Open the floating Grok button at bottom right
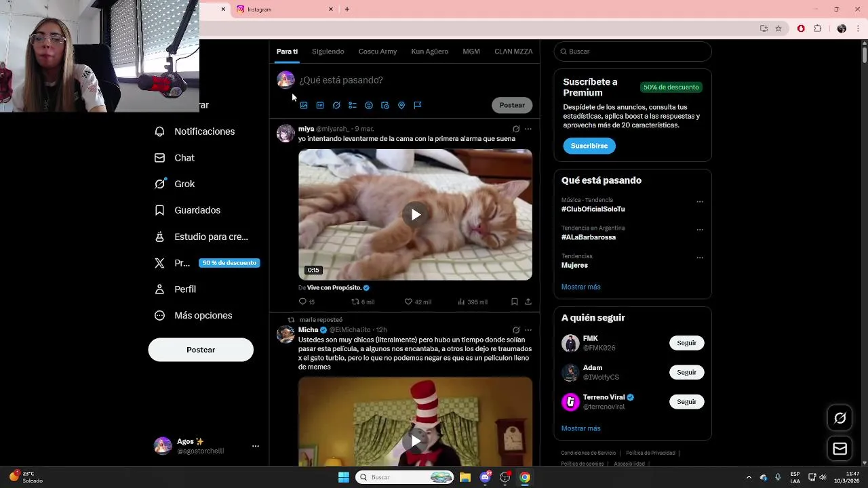The width and height of the screenshot is (868, 488). pyautogui.click(x=840, y=418)
